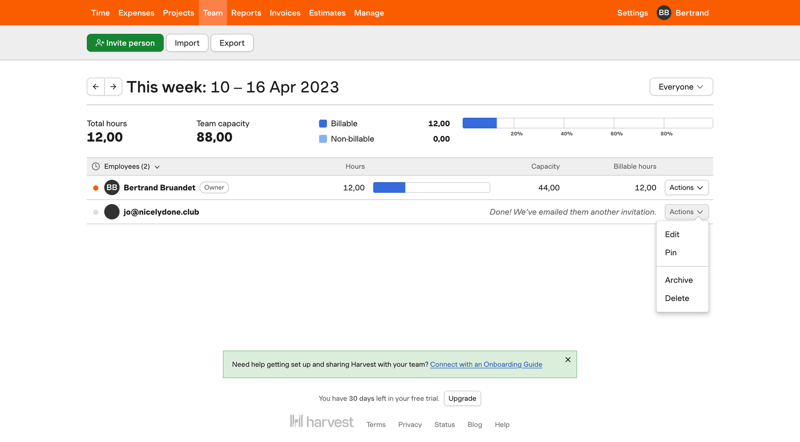The height and width of the screenshot is (442, 800).
Task: Open the Manage tab
Action: (x=369, y=13)
